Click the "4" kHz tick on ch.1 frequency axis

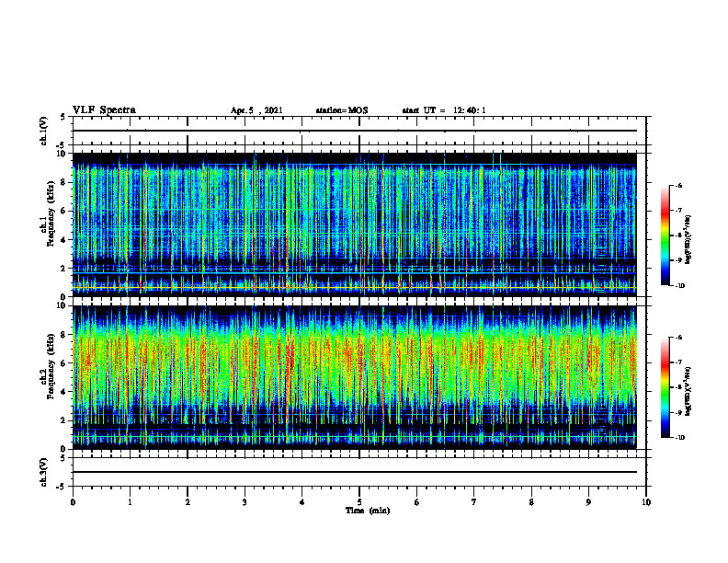pos(64,240)
